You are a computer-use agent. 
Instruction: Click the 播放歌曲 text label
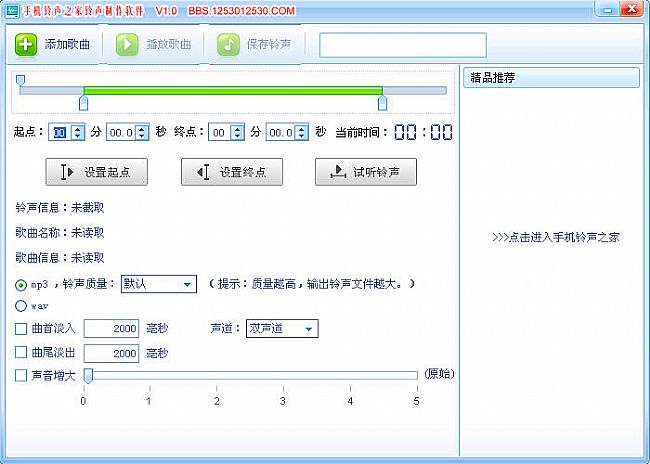pyautogui.click(x=169, y=44)
